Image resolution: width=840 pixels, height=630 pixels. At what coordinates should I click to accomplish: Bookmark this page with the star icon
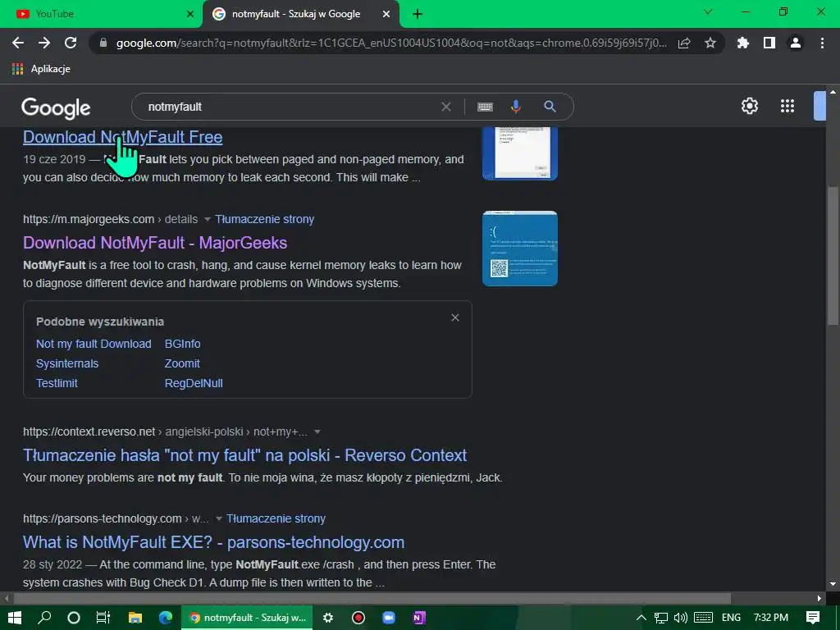[710, 43]
